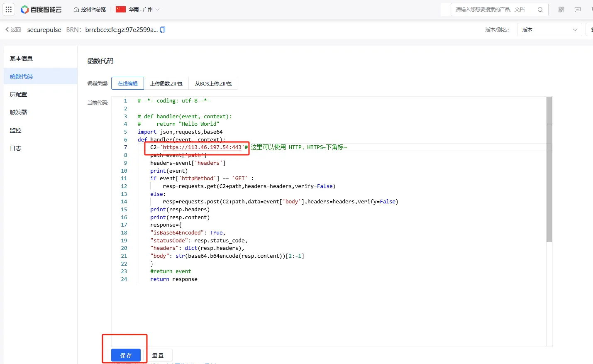
Task: Click the code editor vertical scrollbar
Action: [x=549, y=169]
